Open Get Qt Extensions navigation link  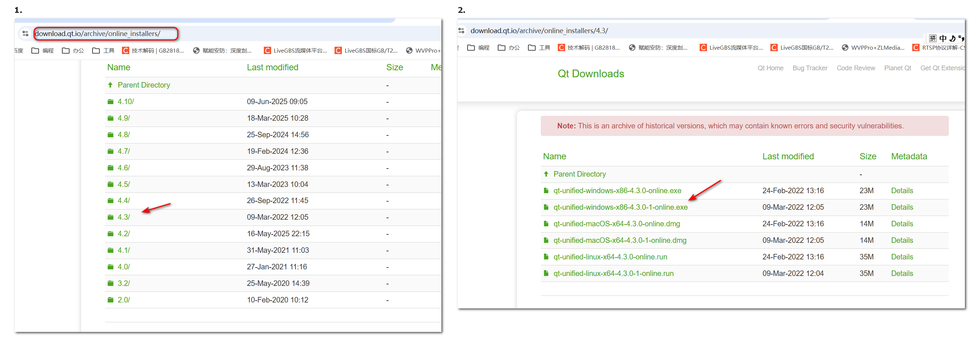(942, 68)
